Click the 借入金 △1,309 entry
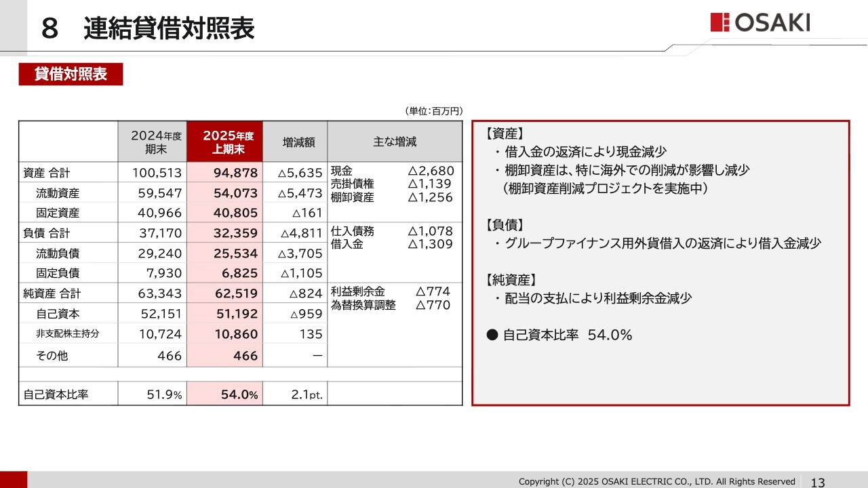 (391, 244)
